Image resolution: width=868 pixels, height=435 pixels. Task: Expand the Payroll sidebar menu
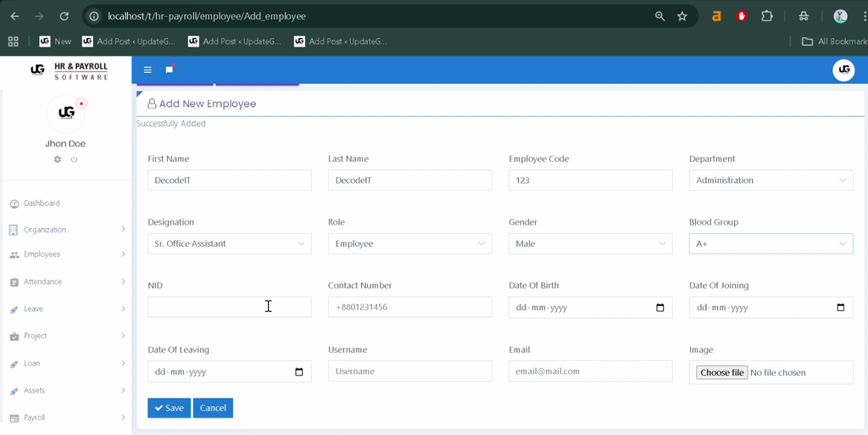pyautogui.click(x=66, y=418)
